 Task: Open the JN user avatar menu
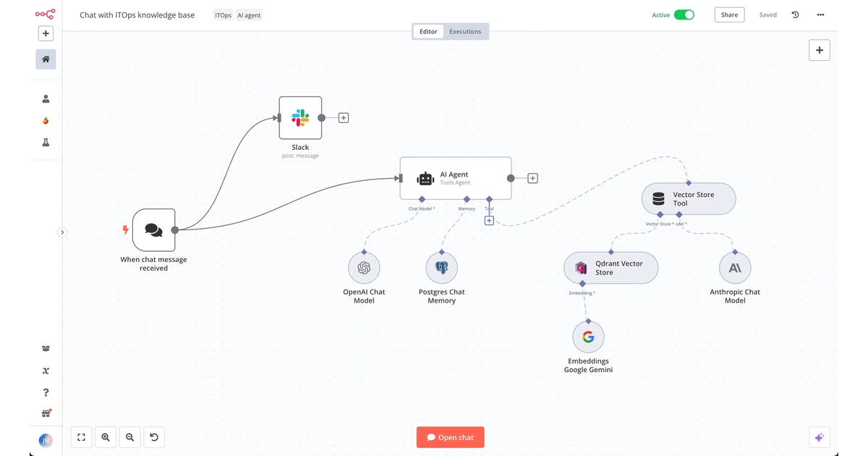(46, 440)
